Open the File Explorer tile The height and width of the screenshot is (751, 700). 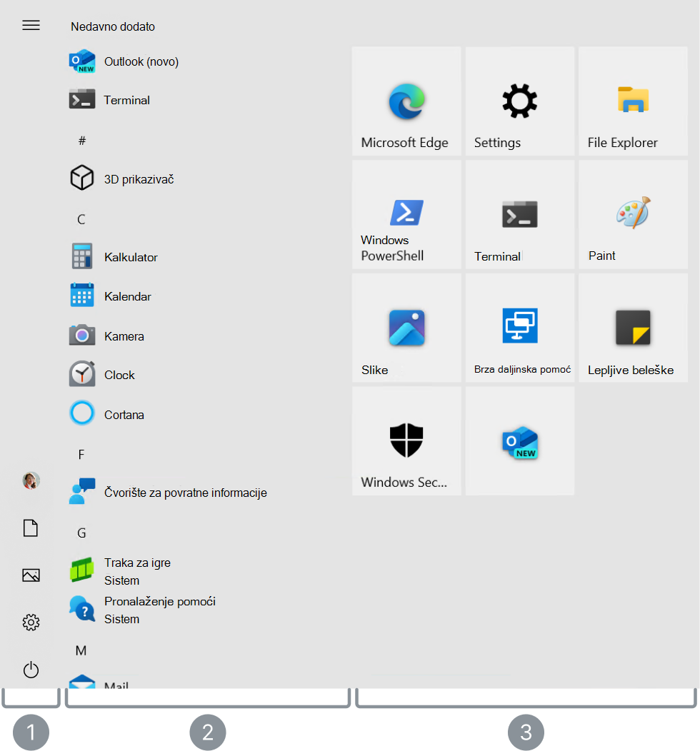click(x=633, y=101)
